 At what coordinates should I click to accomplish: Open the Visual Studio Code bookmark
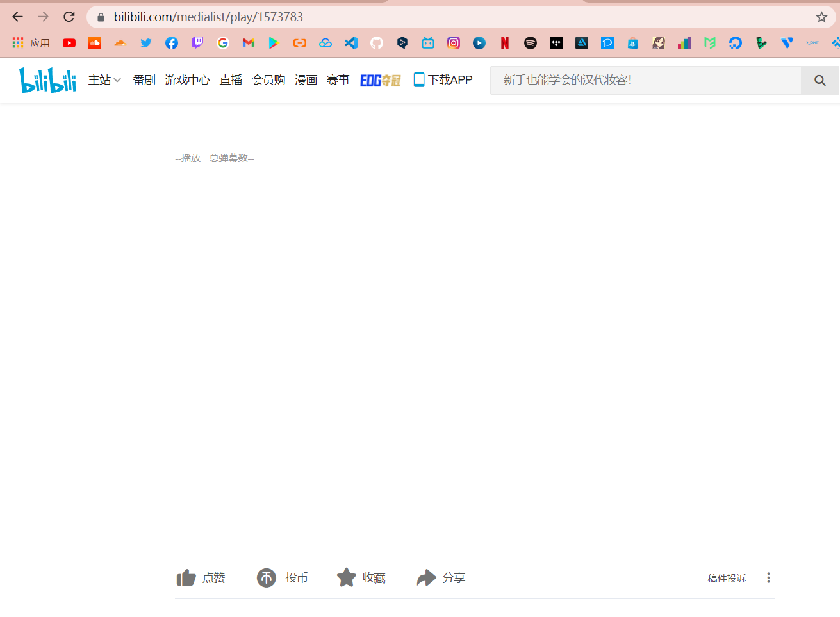pyautogui.click(x=351, y=43)
